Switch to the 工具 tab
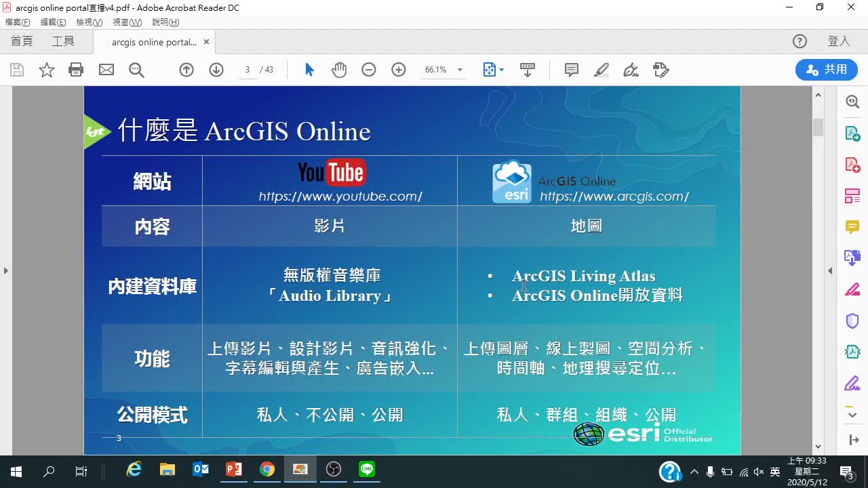Viewport: 868px width, 488px height. 63,41
